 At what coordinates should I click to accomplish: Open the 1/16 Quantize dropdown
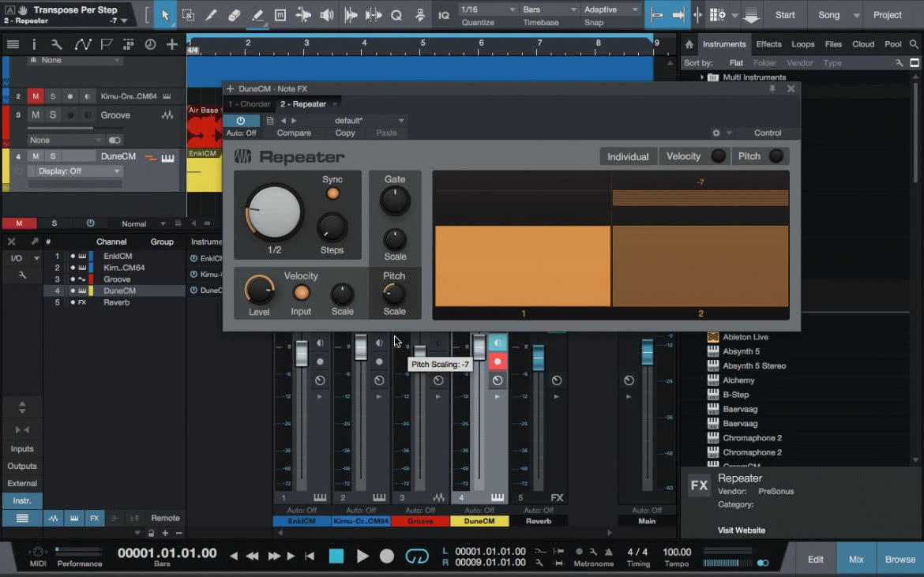tap(487, 9)
